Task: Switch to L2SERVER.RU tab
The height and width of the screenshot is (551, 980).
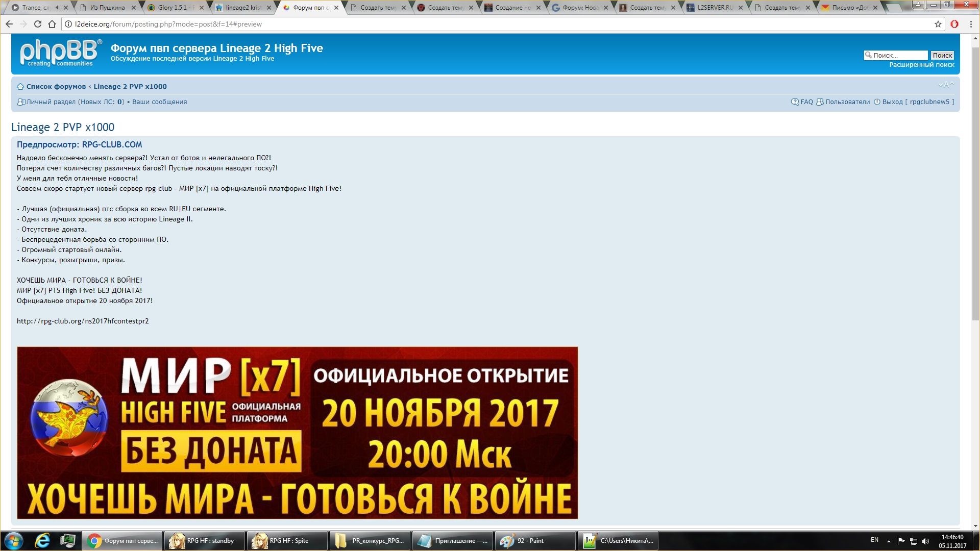Action: [x=714, y=8]
